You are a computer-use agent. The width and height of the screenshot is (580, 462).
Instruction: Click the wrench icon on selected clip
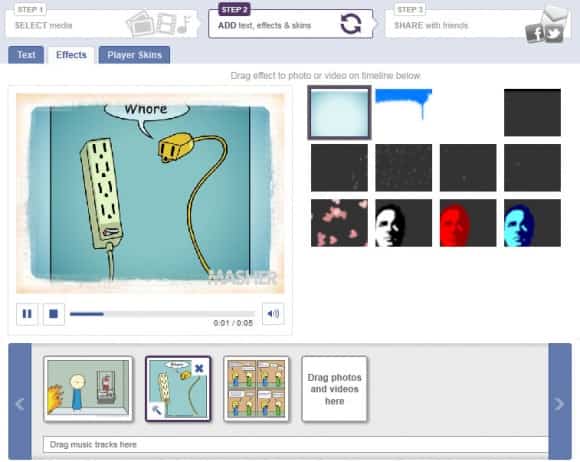tap(156, 410)
